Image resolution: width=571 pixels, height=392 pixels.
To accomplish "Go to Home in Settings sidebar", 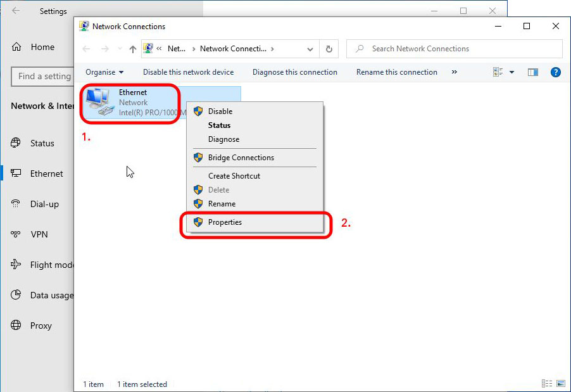I will (x=42, y=47).
